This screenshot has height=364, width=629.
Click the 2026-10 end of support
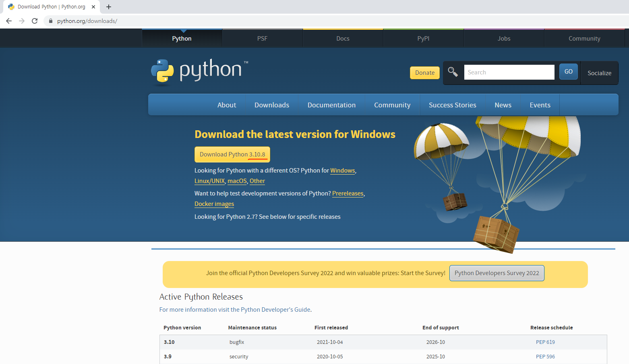coord(436,342)
